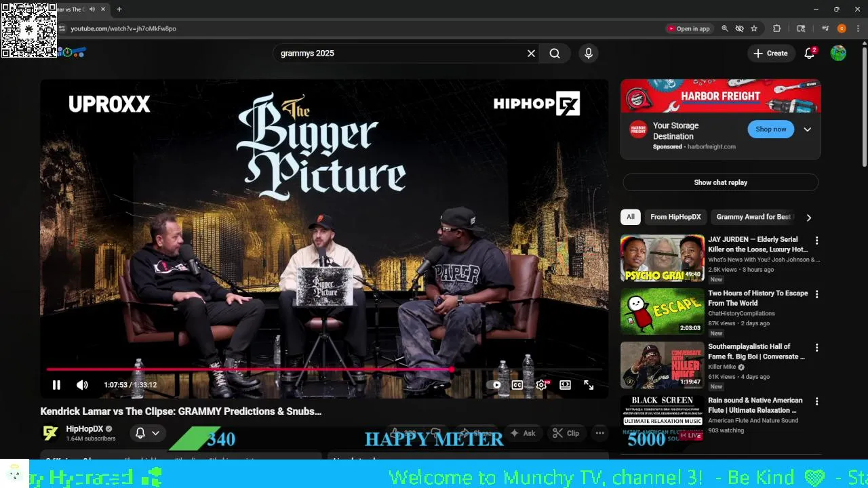
Task: Expand the Harbor Freight ad chevron
Action: point(807,129)
